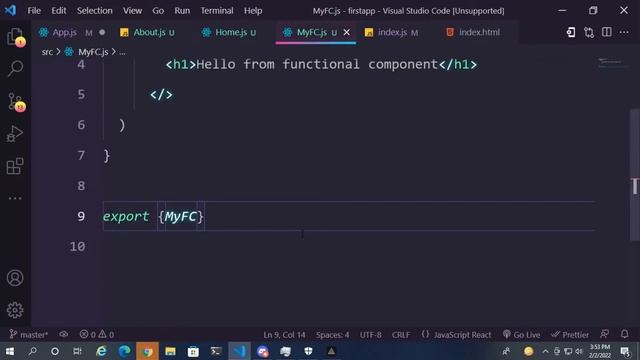Click the editor vertical scrollbar
This screenshot has width=640, height=360.
coord(634,175)
